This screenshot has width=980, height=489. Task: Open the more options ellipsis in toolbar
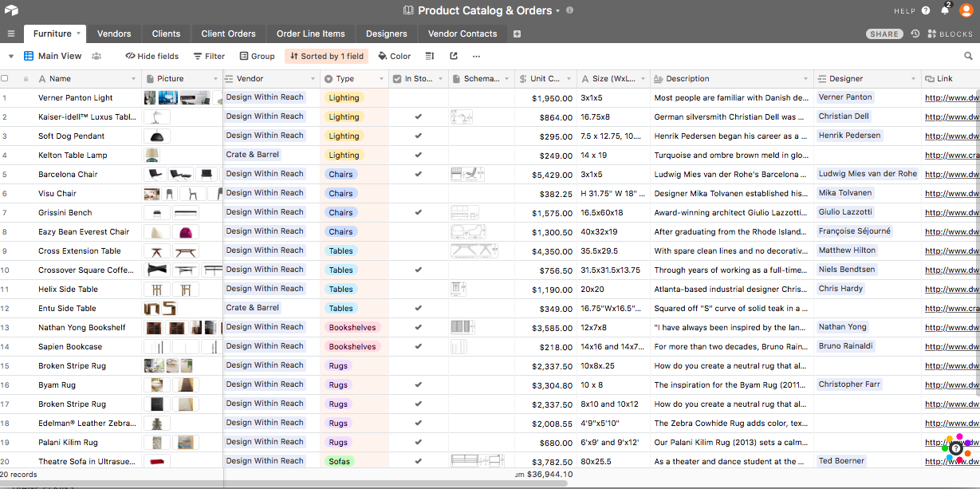tap(476, 56)
